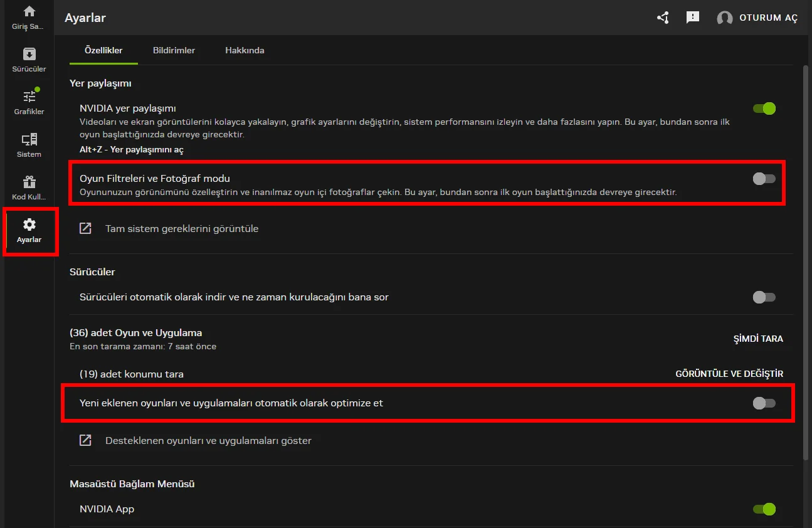Disable the NVIDIA yer paylaşımı toggle
The width and height of the screenshot is (812, 528).
[764, 108]
